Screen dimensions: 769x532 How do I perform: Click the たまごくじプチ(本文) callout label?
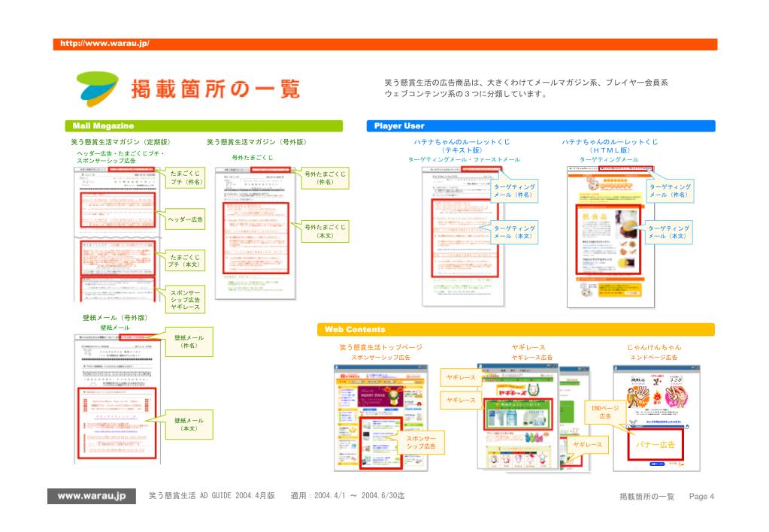pyautogui.click(x=186, y=260)
